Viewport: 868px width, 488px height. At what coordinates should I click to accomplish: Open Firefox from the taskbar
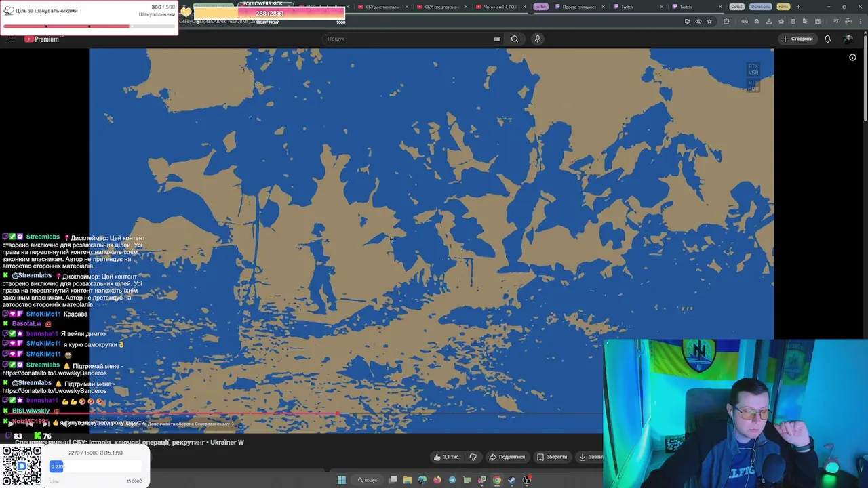pyautogui.click(x=437, y=480)
